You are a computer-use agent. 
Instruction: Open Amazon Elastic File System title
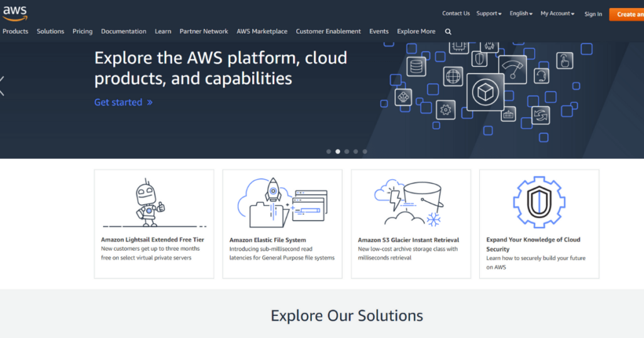[x=267, y=240]
